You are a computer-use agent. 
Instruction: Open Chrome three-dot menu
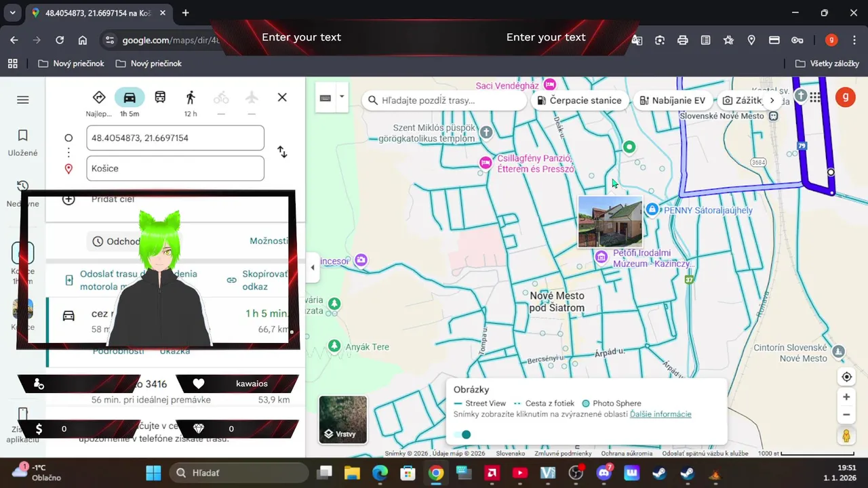[x=854, y=40]
